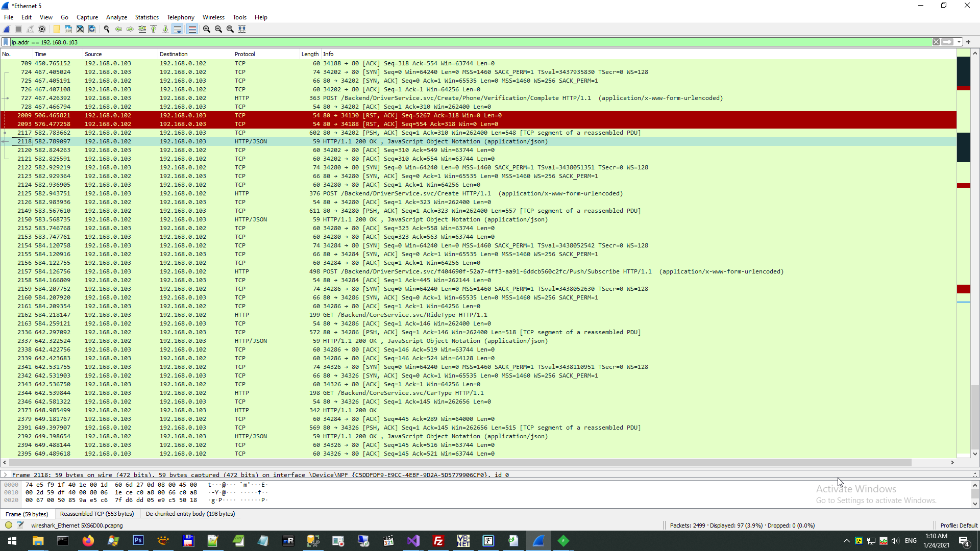
Task: Toggle auto-scroll during live capture
Action: coord(178,29)
